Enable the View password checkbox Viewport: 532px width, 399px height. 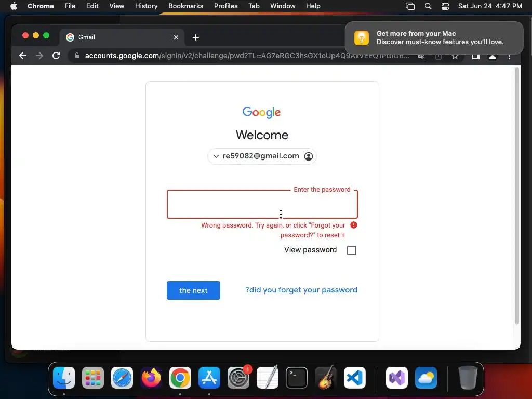coord(352,250)
